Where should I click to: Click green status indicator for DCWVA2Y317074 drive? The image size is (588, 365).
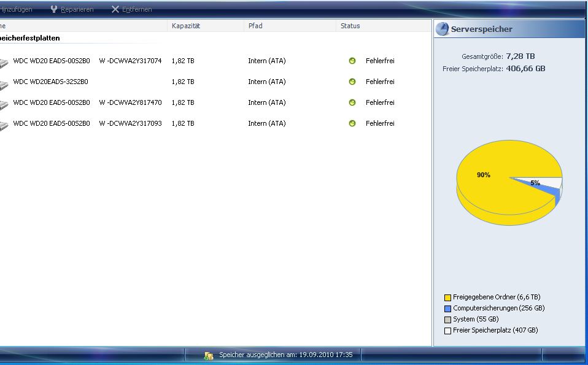352,61
